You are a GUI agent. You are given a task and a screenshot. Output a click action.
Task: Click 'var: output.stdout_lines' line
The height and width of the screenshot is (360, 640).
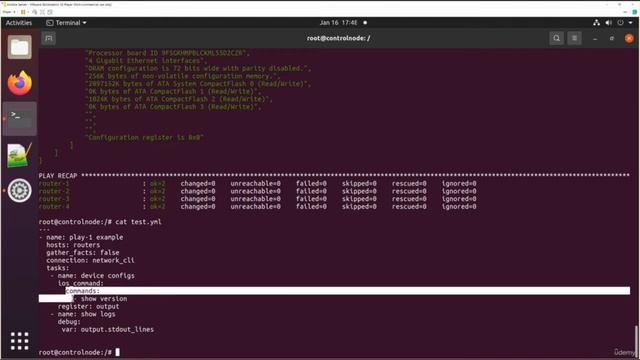(108, 329)
